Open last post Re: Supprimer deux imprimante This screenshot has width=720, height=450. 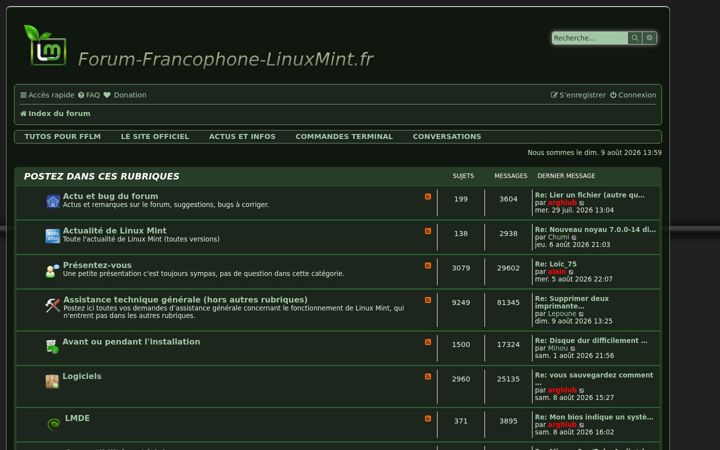[x=572, y=302]
